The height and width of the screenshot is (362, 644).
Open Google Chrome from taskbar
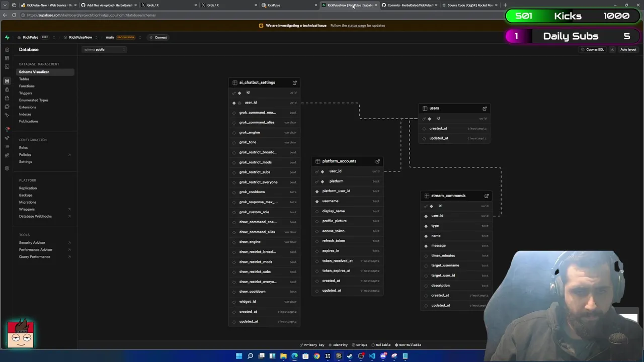(x=316, y=356)
